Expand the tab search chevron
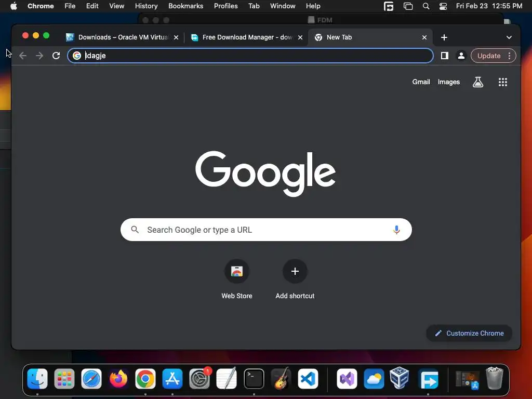The height and width of the screenshot is (399, 532). [509, 37]
